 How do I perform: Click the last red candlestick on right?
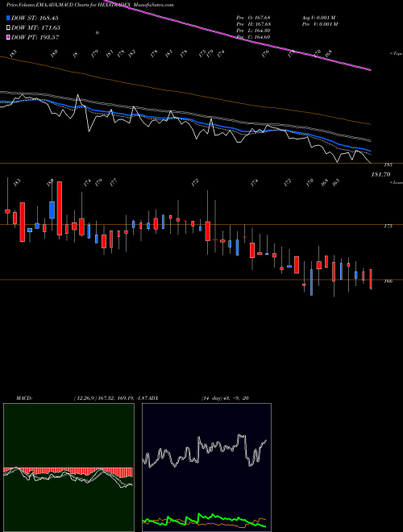click(371, 279)
